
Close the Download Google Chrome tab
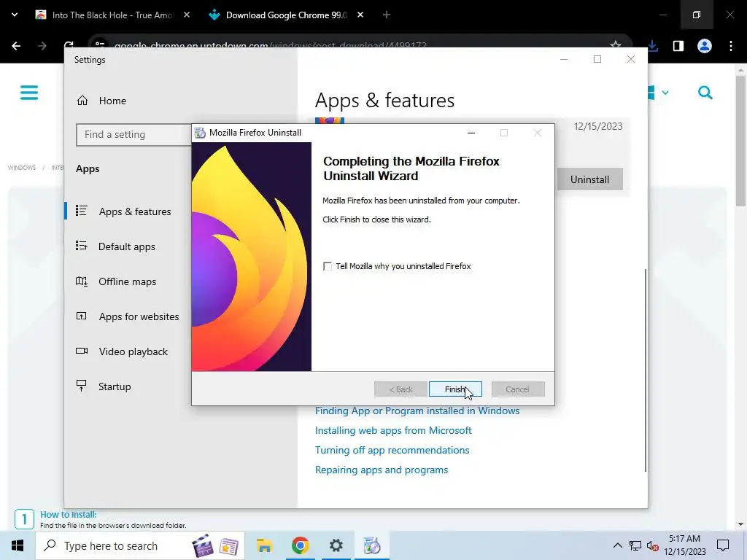click(x=360, y=15)
